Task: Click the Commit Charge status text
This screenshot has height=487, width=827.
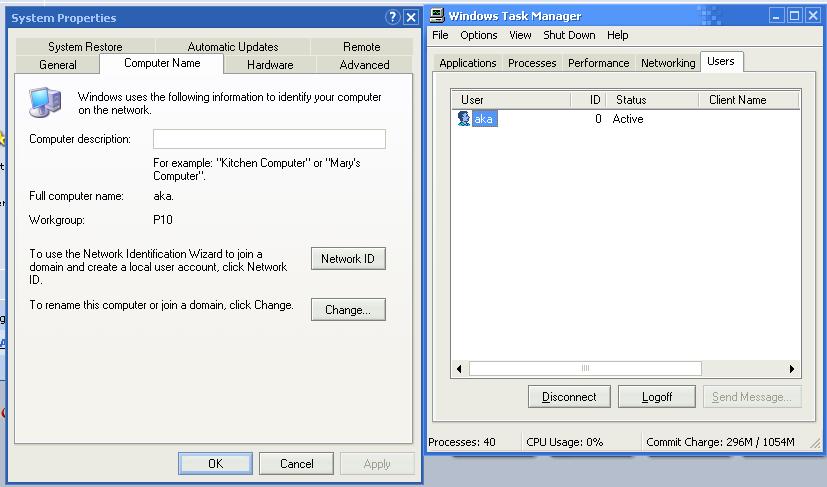Action: (x=720, y=442)
